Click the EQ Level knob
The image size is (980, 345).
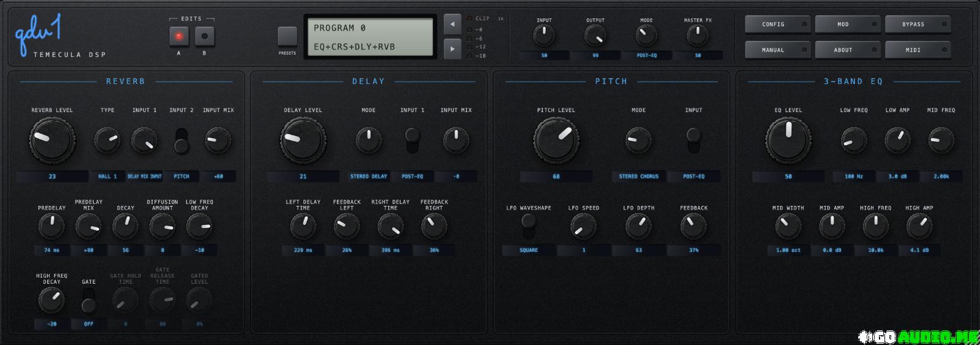pyautogui.click(x=788, y=140)
